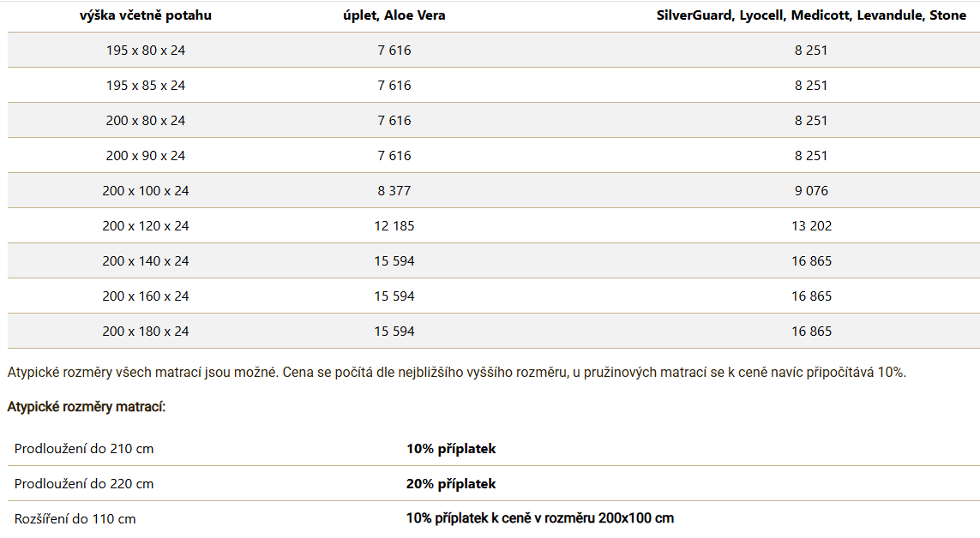Select the price 12 185
The image size is (980, 538).
tap(394, 226)
